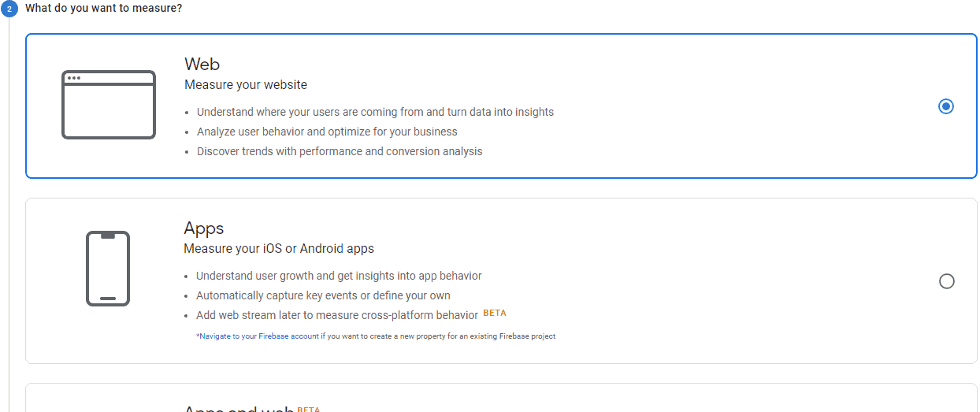Click the orange BETA badge after cross-platform behavior
Screen dimensions: 980x412
[495, 313]
